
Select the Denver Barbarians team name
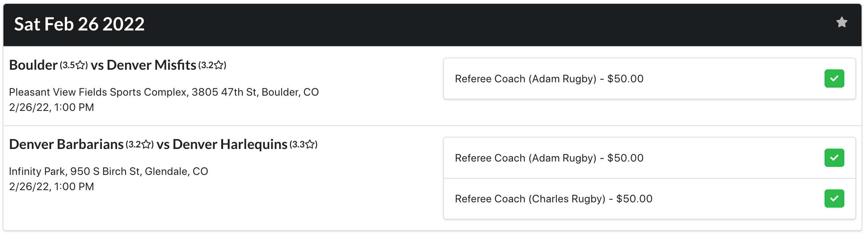pyautogui.click(x=66, y=144)
